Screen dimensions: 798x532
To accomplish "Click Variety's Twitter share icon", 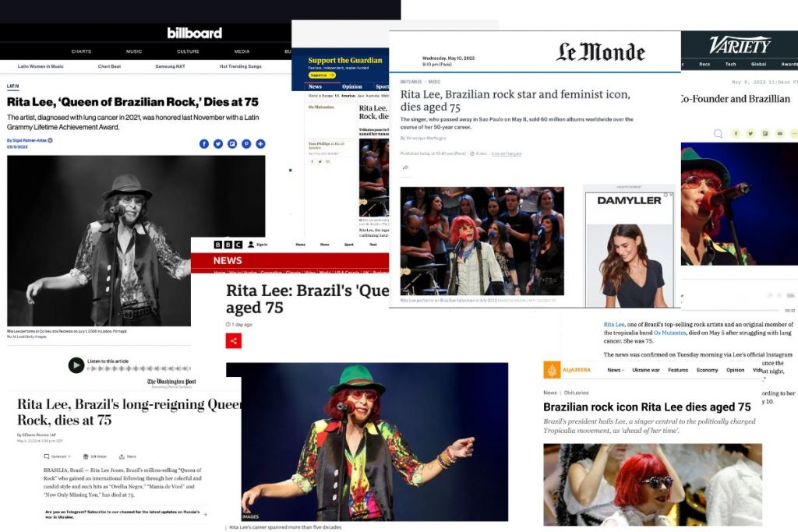I will pos(750,133).
